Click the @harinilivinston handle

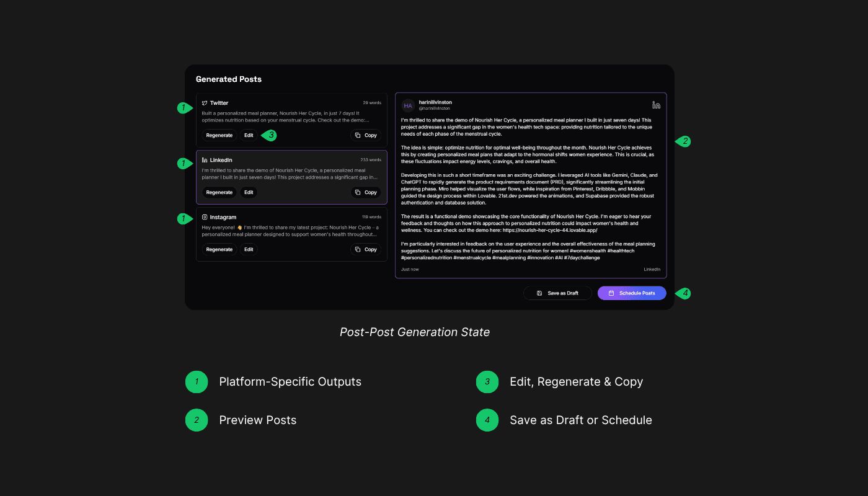(x=435, y=108)
